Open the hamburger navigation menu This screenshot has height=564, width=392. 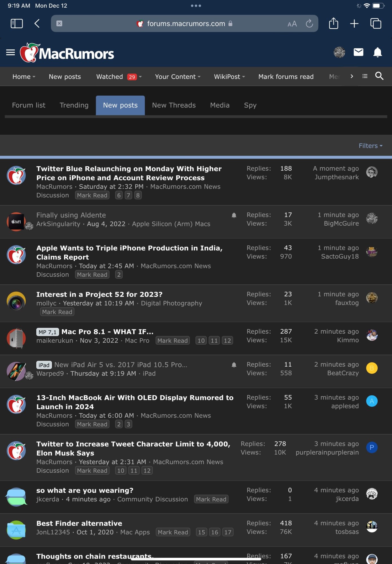pyautogui.click(x=10, y=52)
